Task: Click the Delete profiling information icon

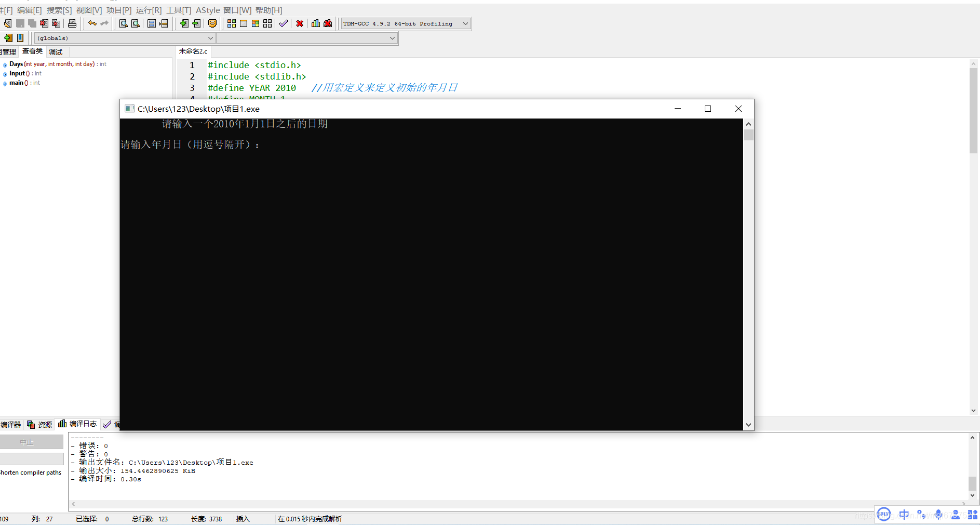Action: (x=328, y=23)
